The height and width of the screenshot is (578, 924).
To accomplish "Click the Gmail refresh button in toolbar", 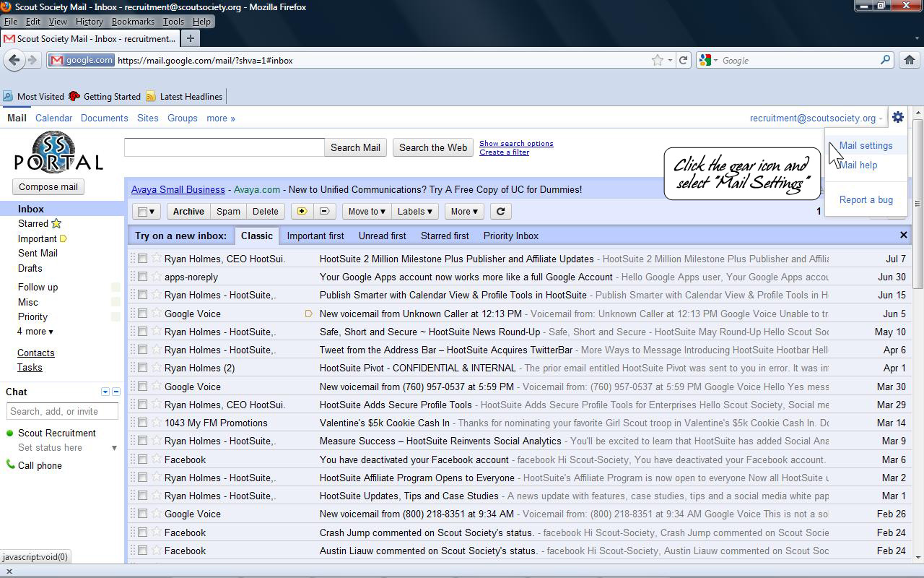I will pos(500,211).
